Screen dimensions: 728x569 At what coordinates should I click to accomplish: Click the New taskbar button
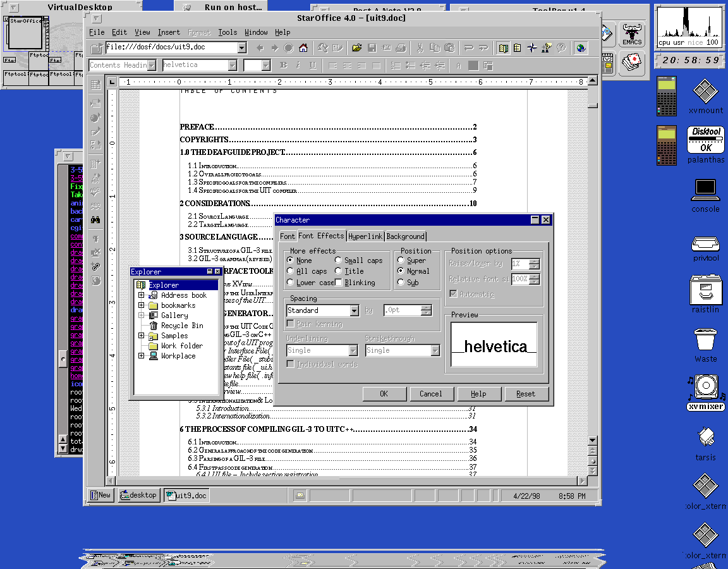[100, 495]
